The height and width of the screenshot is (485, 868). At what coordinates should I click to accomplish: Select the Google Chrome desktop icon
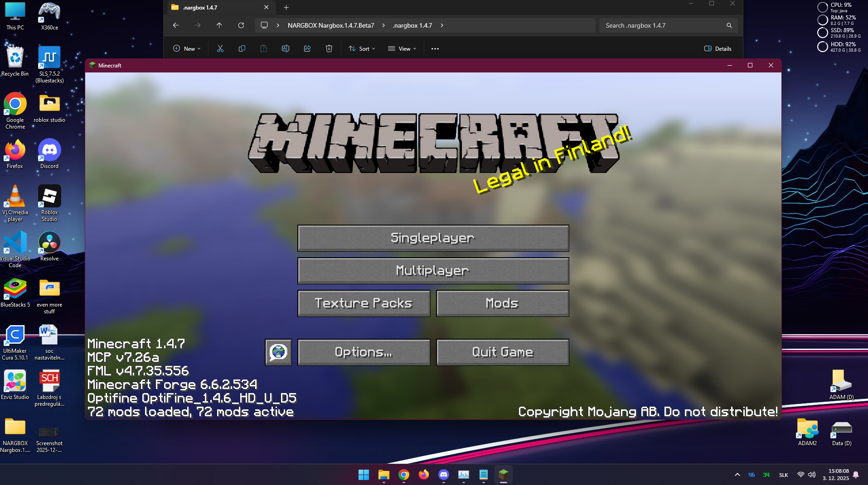tap(15, 111)
